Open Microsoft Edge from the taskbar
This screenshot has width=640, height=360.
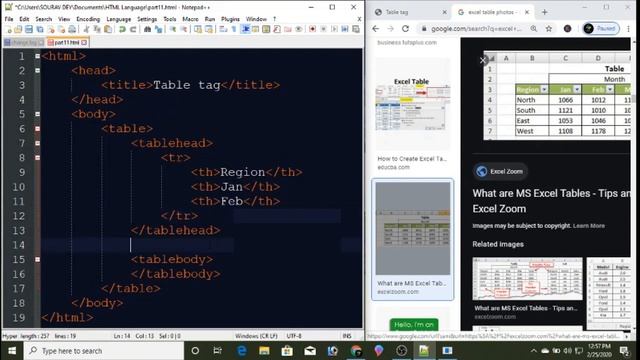point(242,351)
